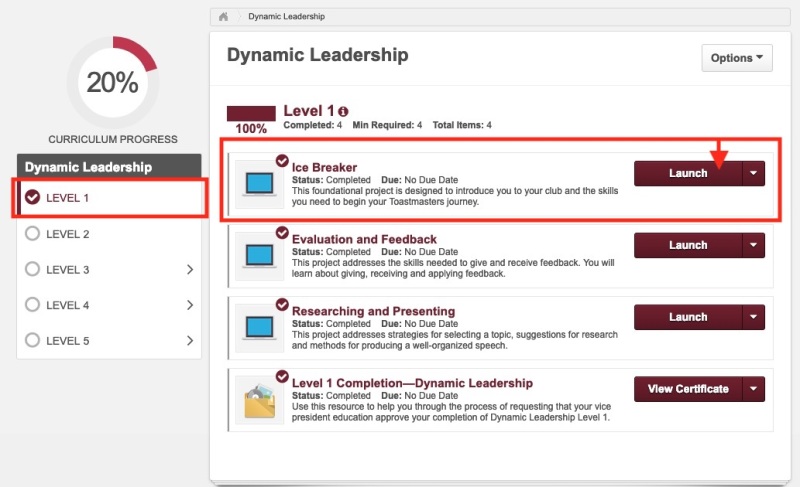The height and width of the screenshot is (487, 800).
Task: Click the Ice Breaker laptop icon
Action: (x=259, y=184)
